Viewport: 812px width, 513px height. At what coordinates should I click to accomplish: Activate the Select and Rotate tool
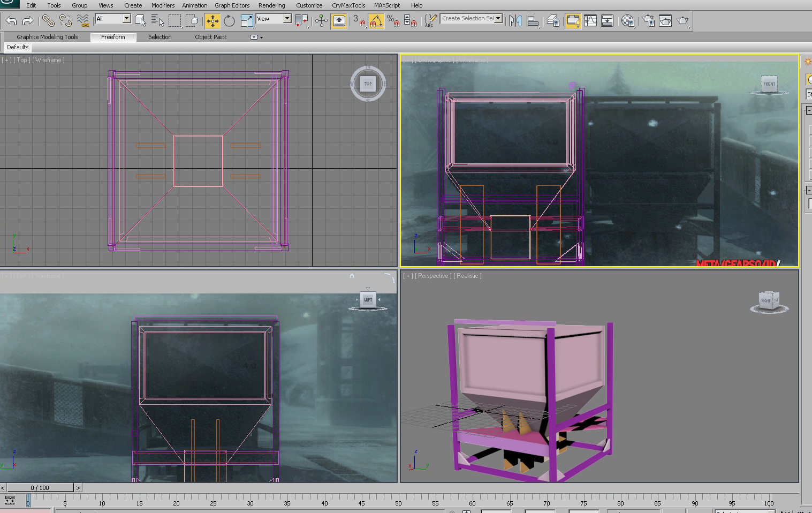point(229,21)
